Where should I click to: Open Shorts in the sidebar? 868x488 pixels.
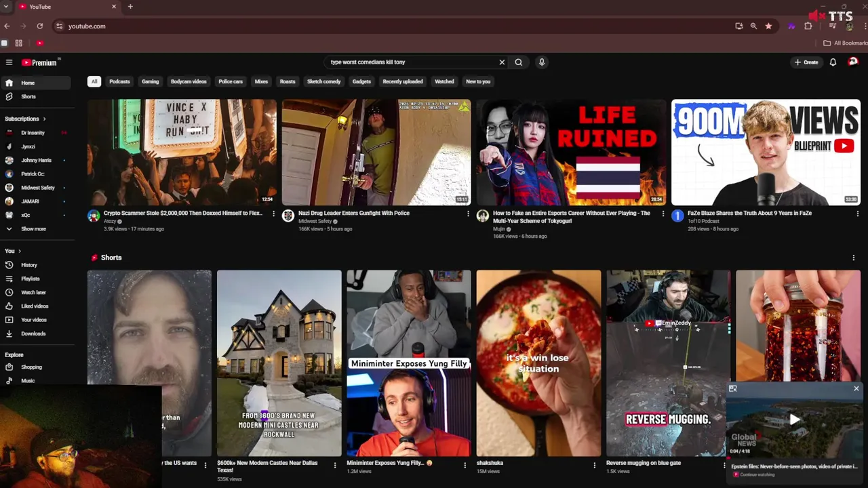click(x=35, y=96)
